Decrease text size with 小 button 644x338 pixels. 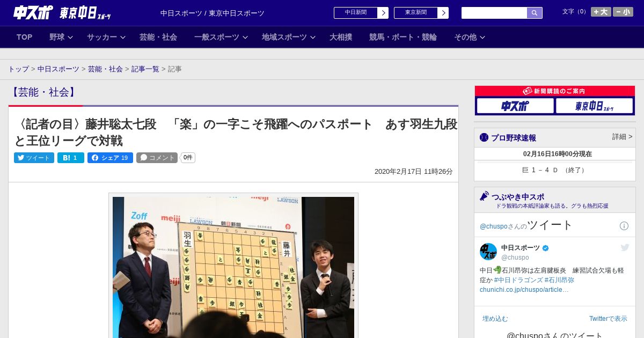(x=623, y=12)
